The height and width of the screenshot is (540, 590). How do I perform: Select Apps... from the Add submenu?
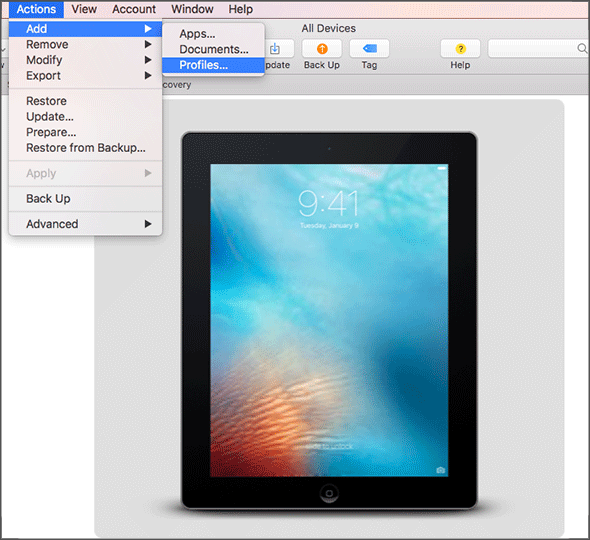(213, 34)
